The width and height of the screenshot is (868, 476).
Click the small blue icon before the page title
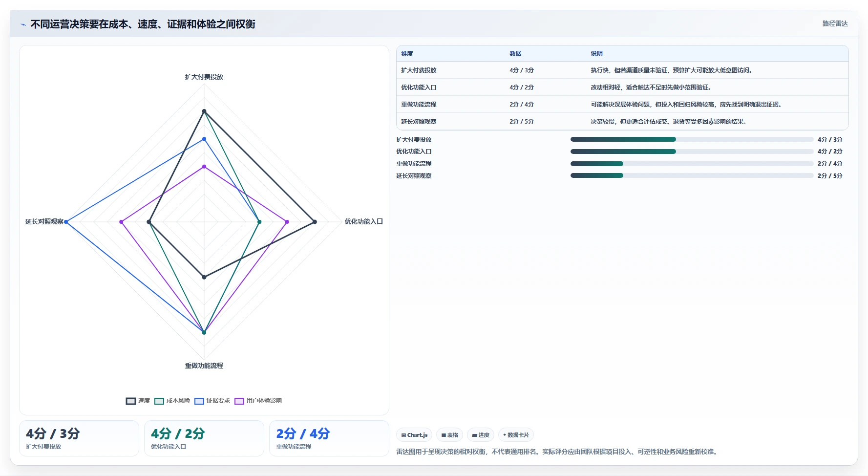pyautogui.click(x=23, y=24)
